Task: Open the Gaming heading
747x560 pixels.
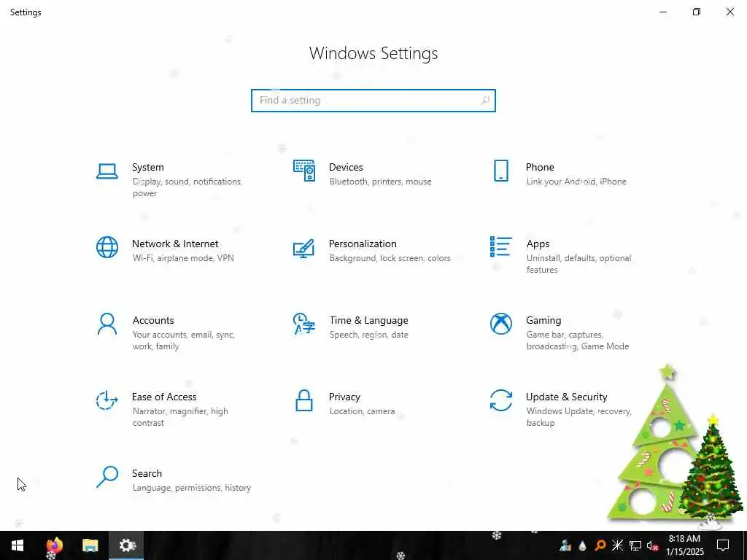Action: click(543, 321)
